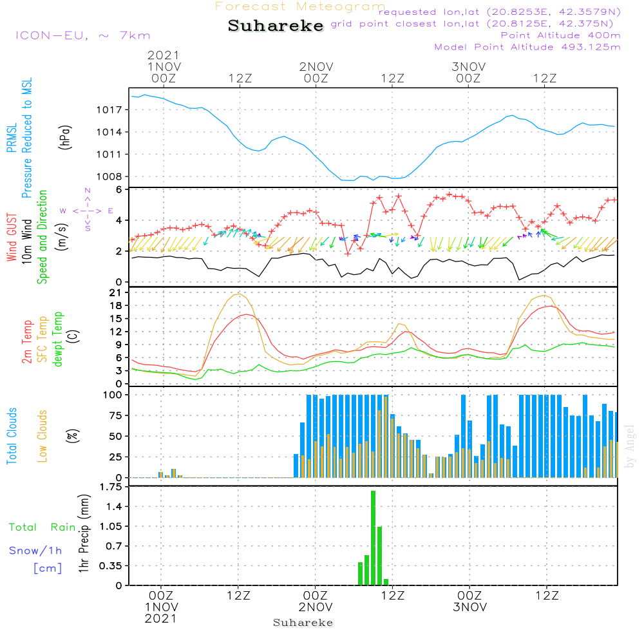The height and width of the screenshot is (644, 644).
Task: Click the '1.75' precipitation tick value
Action: 111,487
